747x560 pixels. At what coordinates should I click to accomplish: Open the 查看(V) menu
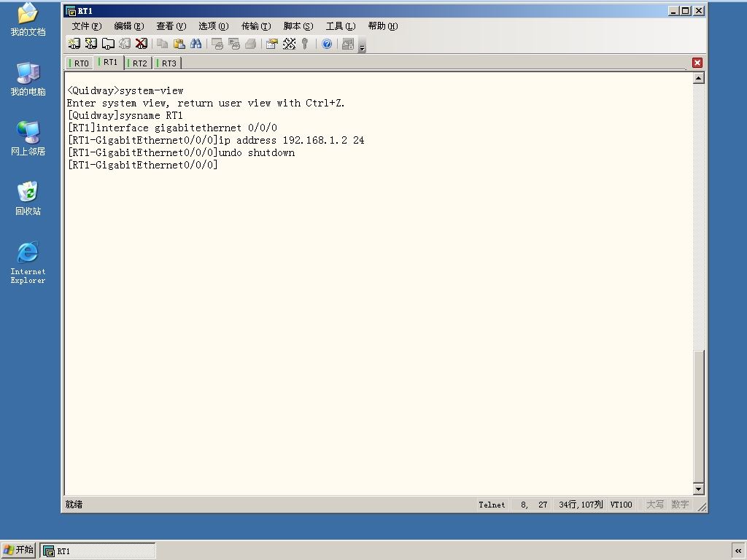pos(171,26)
